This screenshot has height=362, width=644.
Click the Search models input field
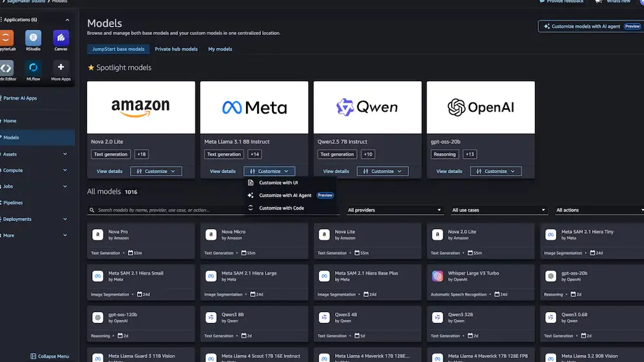pos(169,210)
